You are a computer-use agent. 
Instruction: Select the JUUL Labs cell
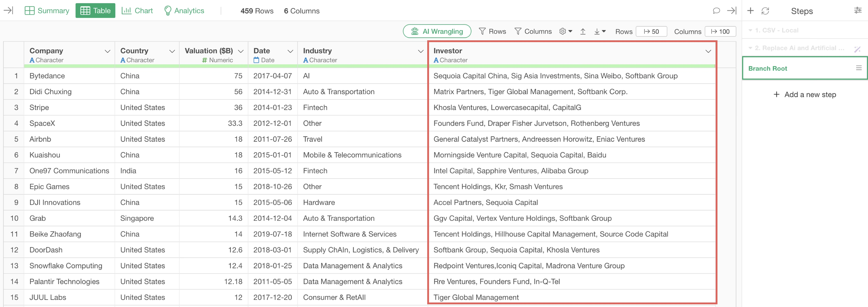[69, 298]
